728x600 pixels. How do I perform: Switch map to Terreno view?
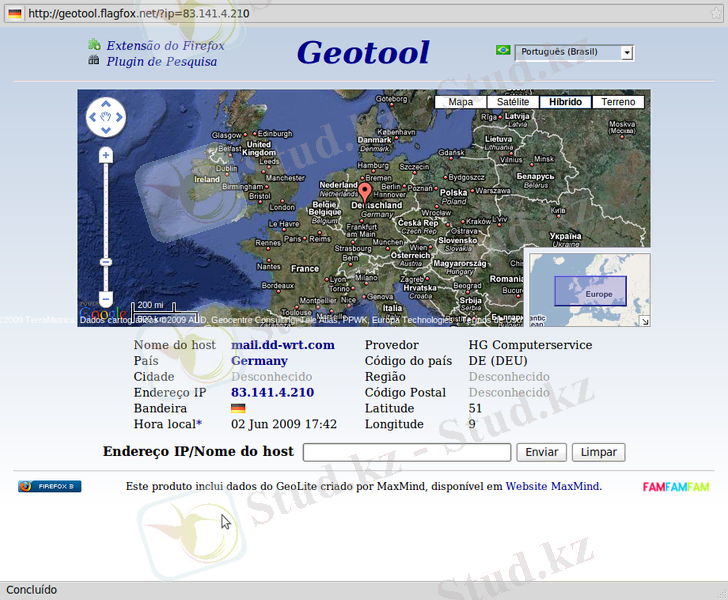(618, 102)
